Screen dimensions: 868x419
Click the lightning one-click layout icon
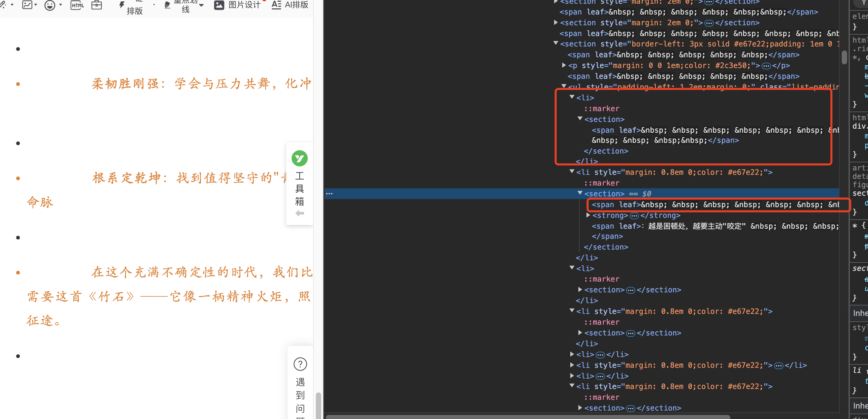(x=122, y=5)
